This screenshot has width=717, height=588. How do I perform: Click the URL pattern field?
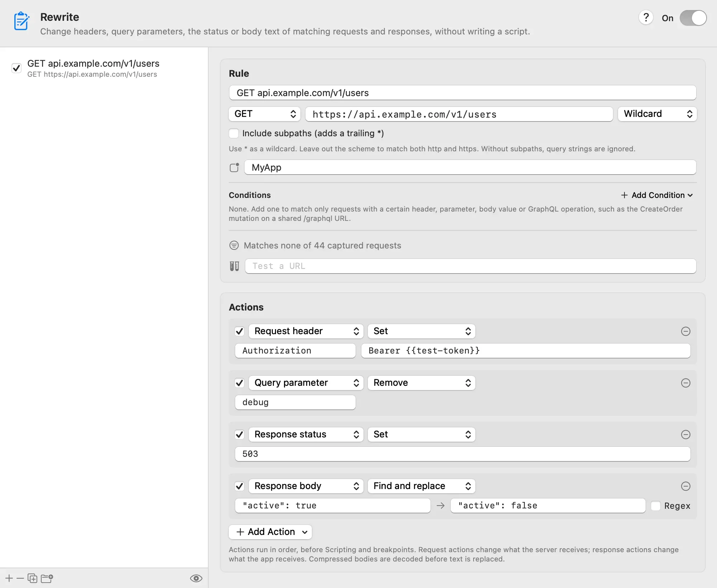[x=459, y=114]
